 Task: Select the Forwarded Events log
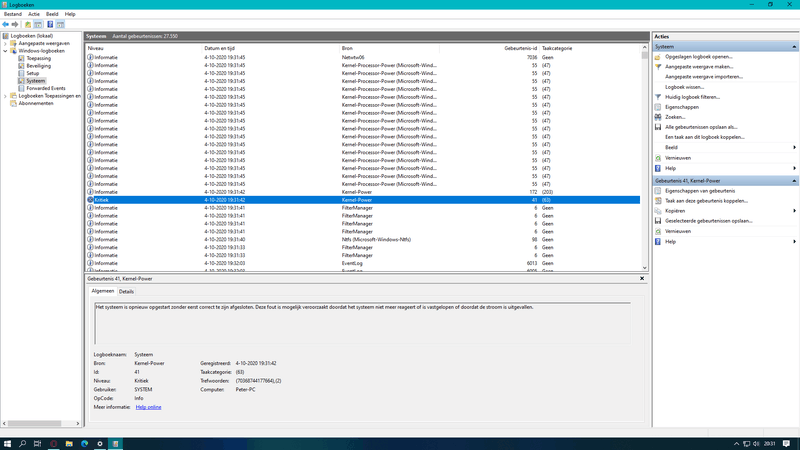[46, 88]
